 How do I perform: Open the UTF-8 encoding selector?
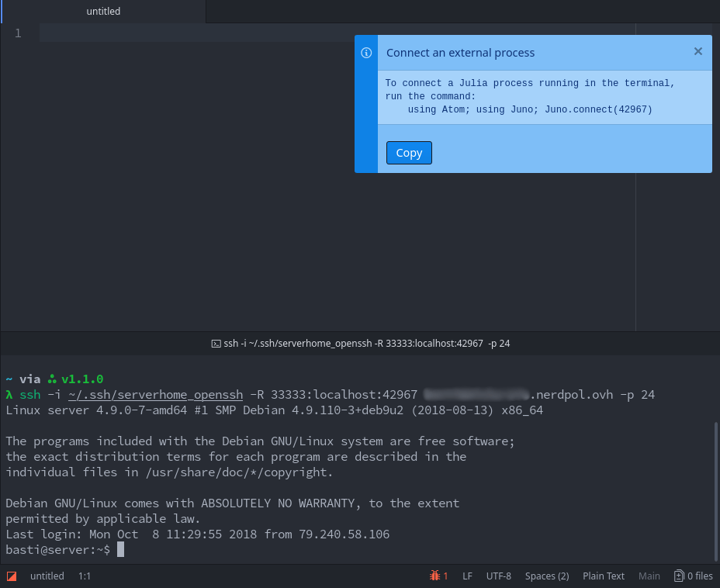pos(498,576)
